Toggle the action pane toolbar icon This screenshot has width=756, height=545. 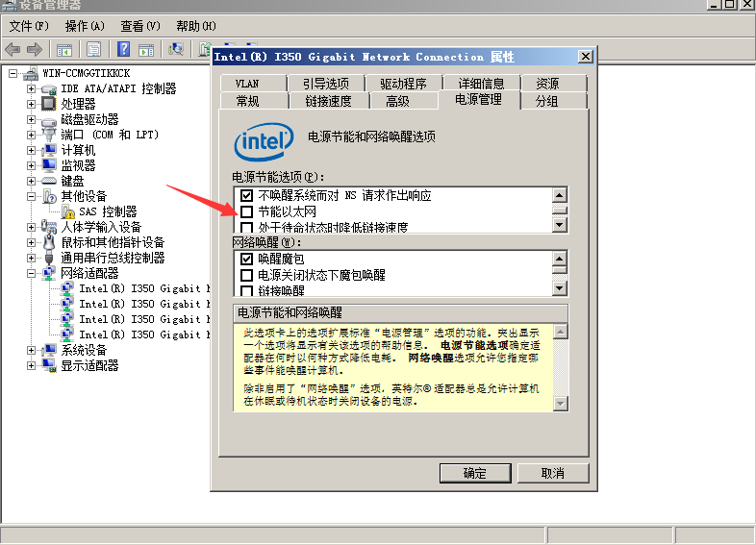click(146, 49)
